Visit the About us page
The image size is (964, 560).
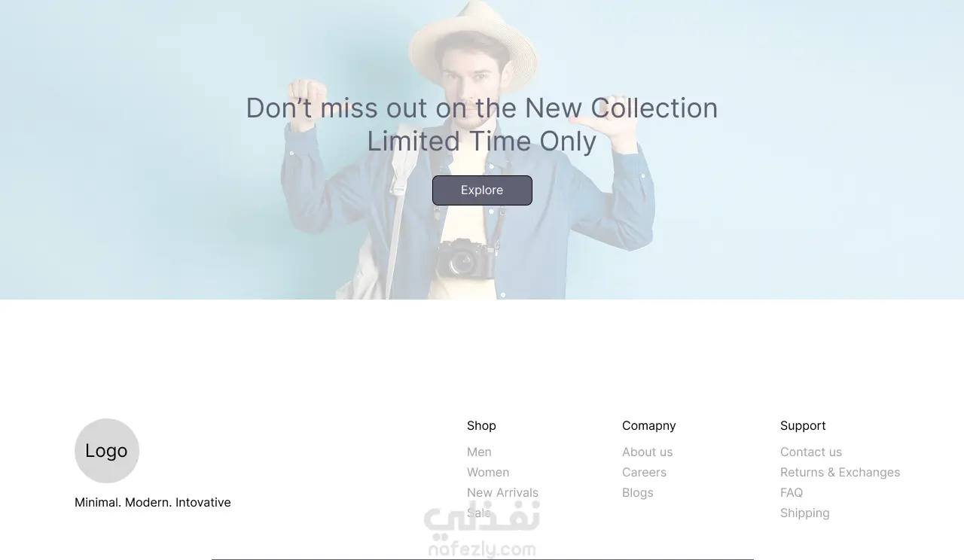click(647, 452)
